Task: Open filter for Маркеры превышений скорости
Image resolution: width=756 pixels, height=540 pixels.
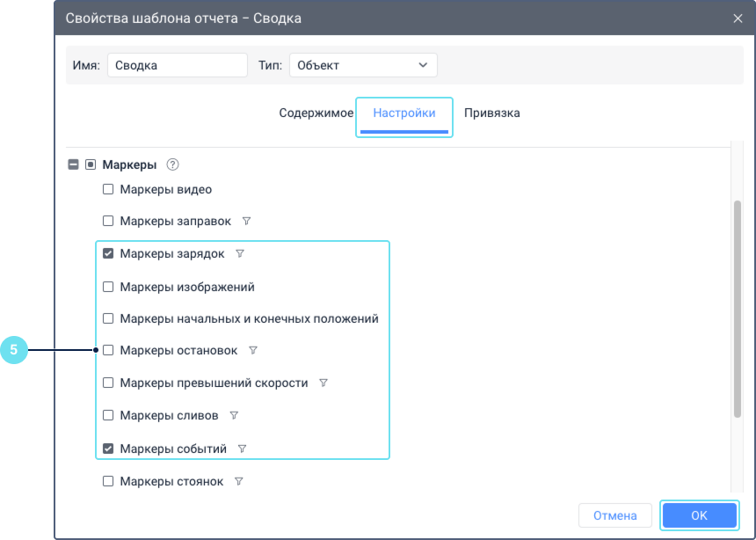Action: 323,383
